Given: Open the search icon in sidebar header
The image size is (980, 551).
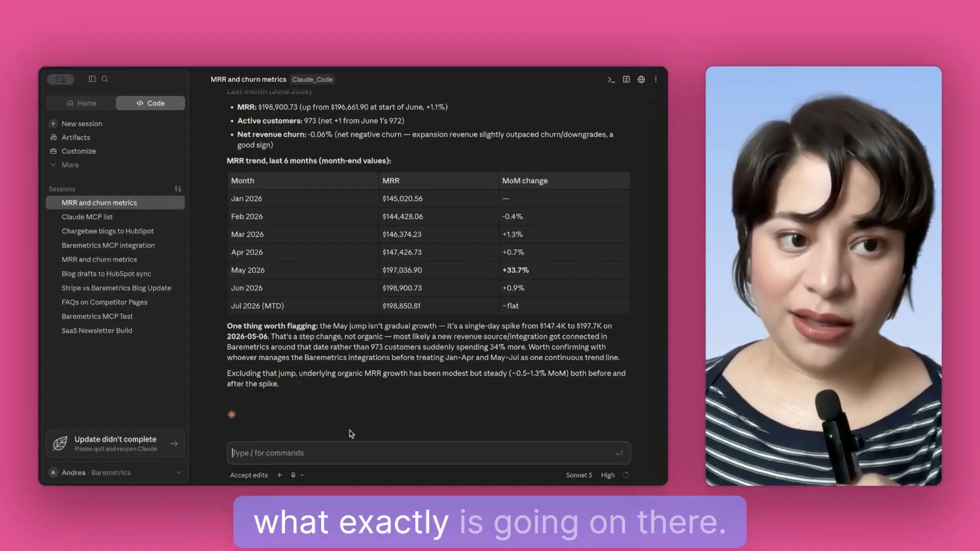Looking at the screenshot, I should [x=105, y=79].
